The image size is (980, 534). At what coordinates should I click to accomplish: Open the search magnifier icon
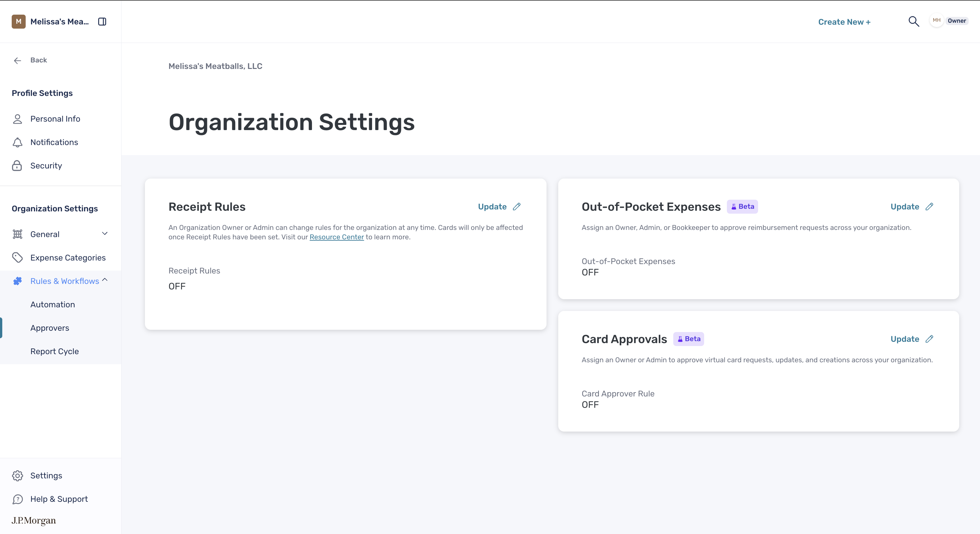click(913, 22)
